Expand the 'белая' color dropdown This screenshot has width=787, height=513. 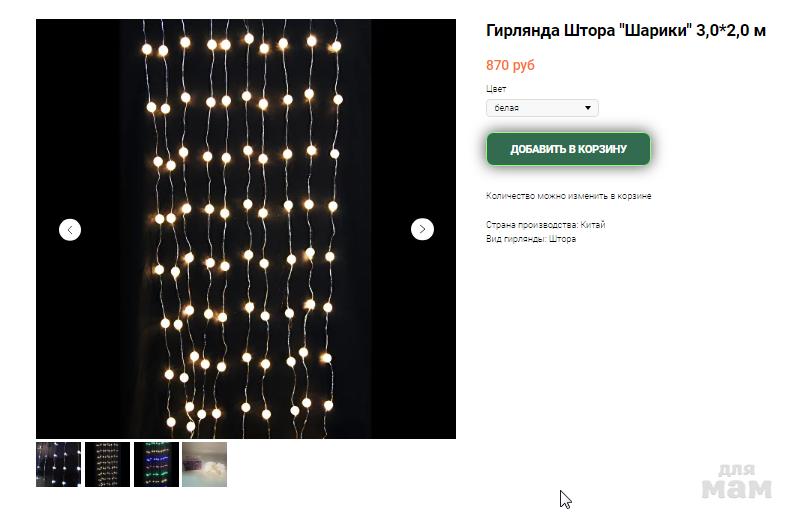[542, 108]
